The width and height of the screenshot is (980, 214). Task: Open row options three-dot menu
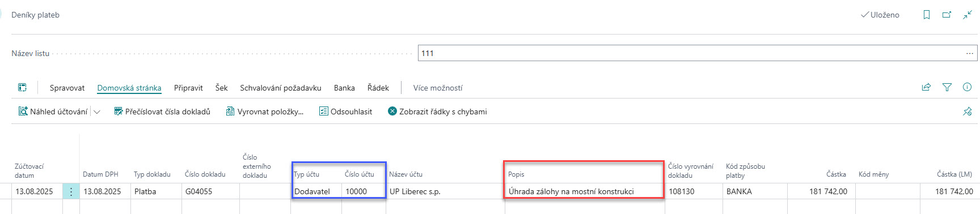(71, 191)
